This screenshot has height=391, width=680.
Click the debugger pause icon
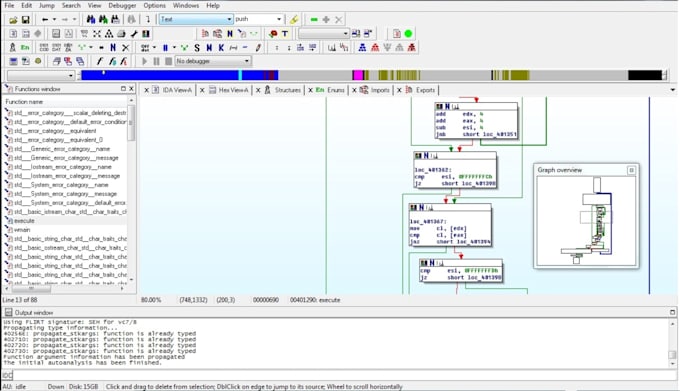[x=157, y=61]
